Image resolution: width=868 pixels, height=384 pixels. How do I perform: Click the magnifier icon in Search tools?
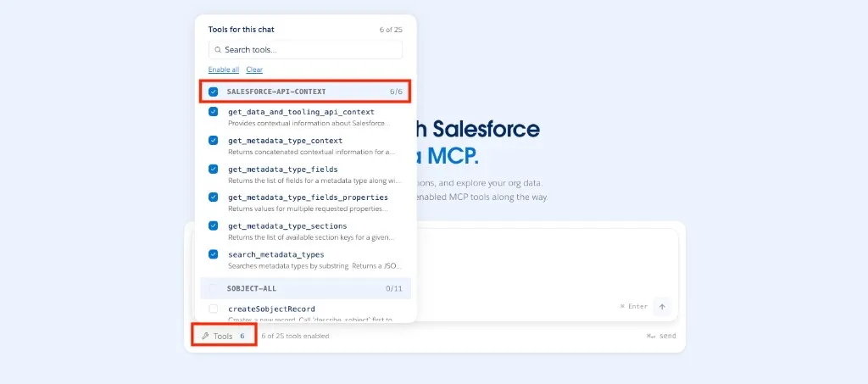pos(218,50)
